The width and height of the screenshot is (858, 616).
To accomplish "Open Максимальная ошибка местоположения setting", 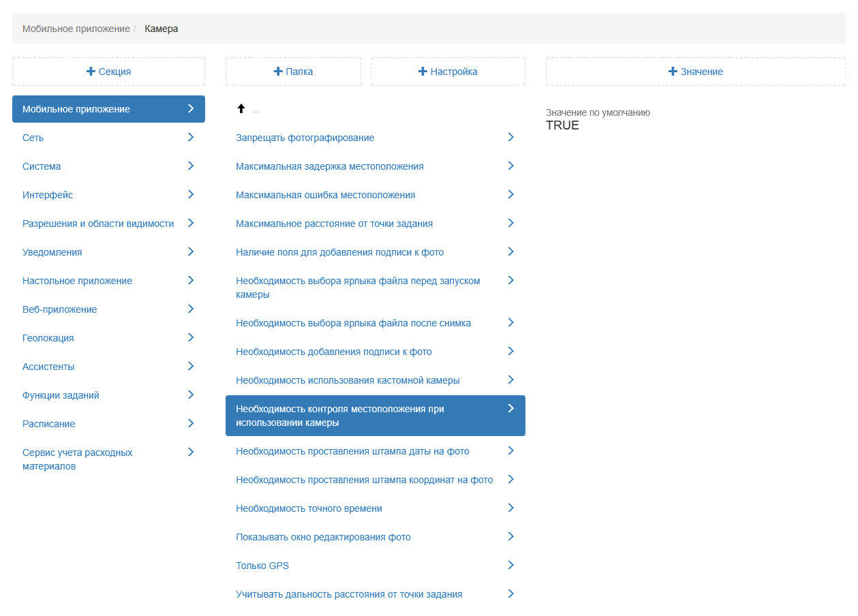I will click(325, 195).
